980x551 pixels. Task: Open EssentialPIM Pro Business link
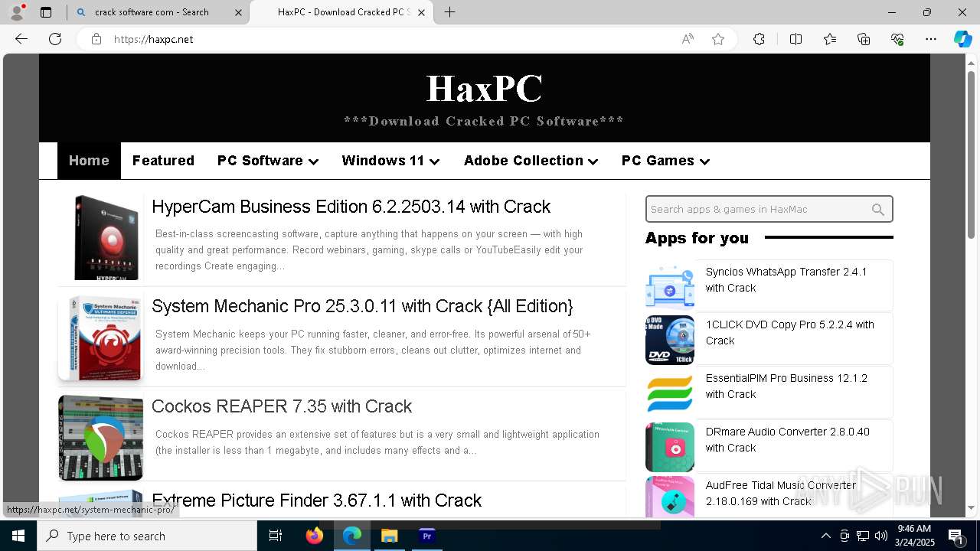tap(786, 386)
